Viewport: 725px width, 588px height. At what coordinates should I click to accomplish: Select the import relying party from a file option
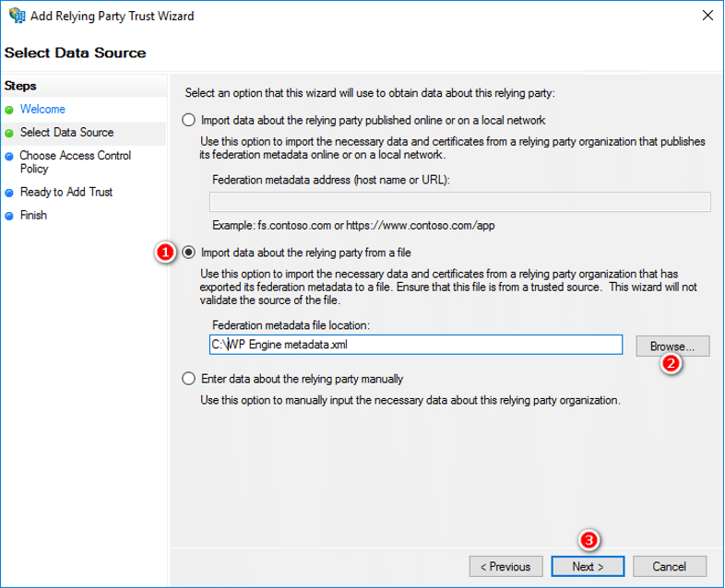click(x=190, y=253)
